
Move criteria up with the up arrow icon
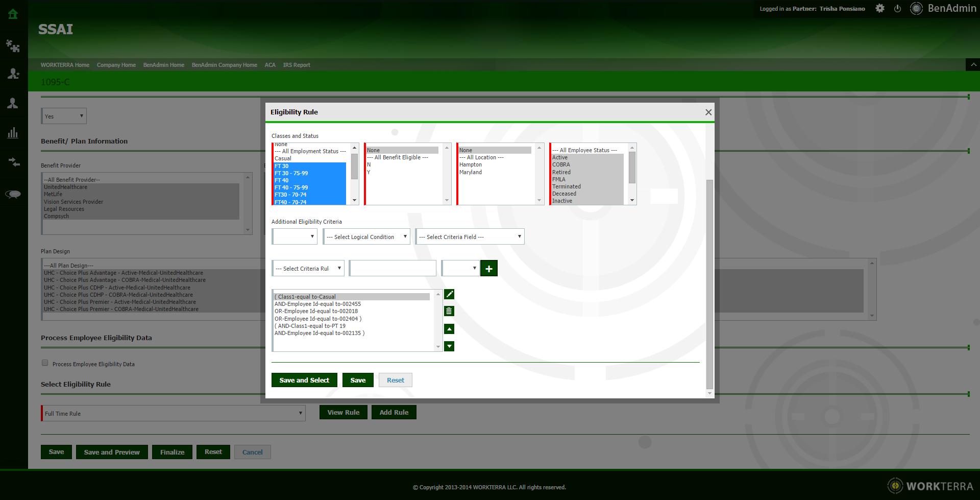449,329
